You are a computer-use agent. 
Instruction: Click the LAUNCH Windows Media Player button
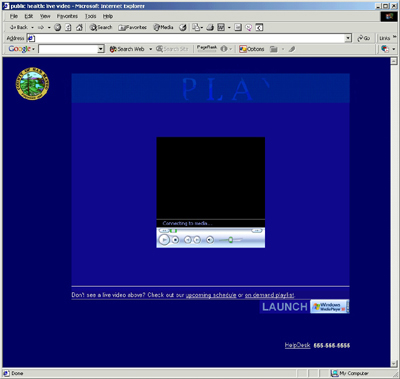(304, 307)
